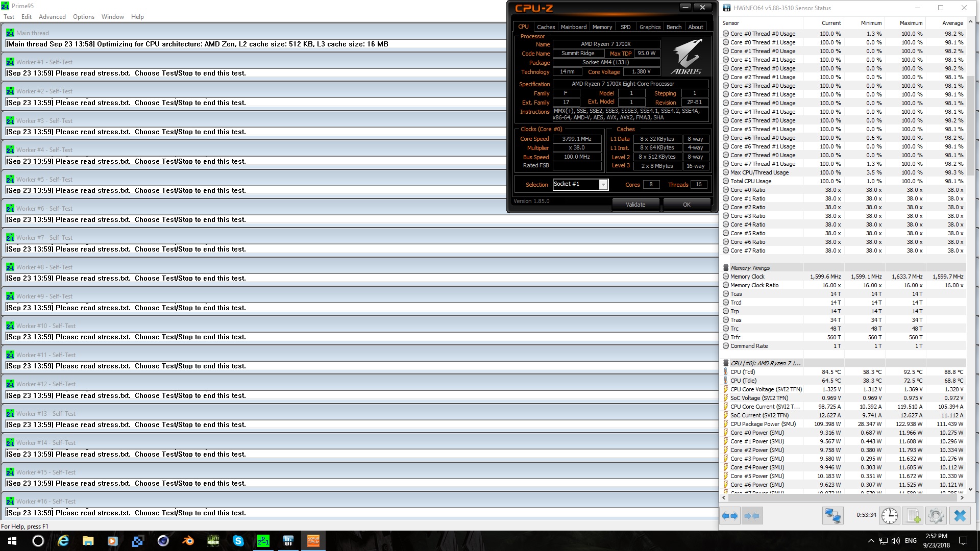Image resolution: width=980 pixels, height=551 pixels.
Task: Click the Memory Timings sensor group icon
Action: click(x=726, y=268)
